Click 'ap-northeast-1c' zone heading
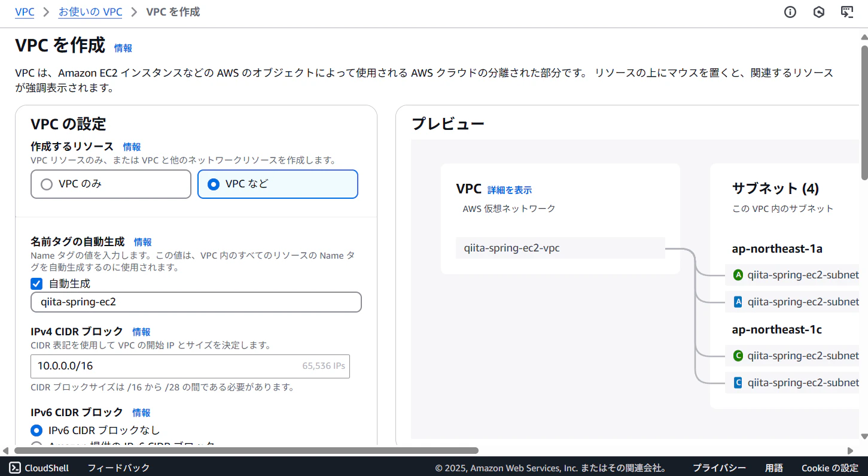This screenshot has width=868, height=476. tap(776, 329)
